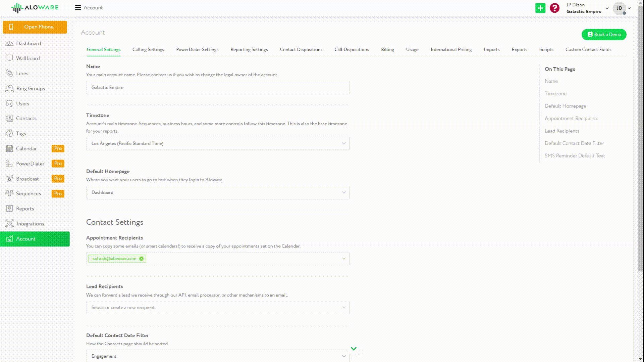Open the Usage tab
Viewport: 644px width, 362px height.
412,50
